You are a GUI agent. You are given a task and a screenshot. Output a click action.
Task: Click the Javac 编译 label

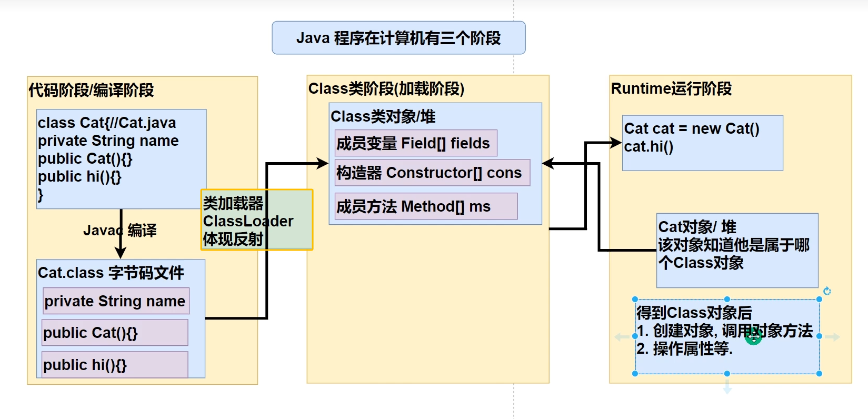[x=120, y=230]
